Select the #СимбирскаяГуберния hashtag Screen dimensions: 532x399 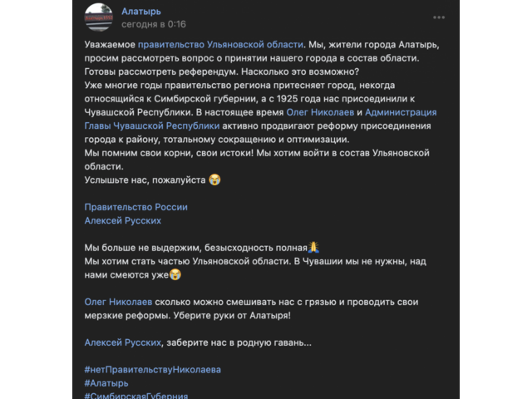click(137, 395)
